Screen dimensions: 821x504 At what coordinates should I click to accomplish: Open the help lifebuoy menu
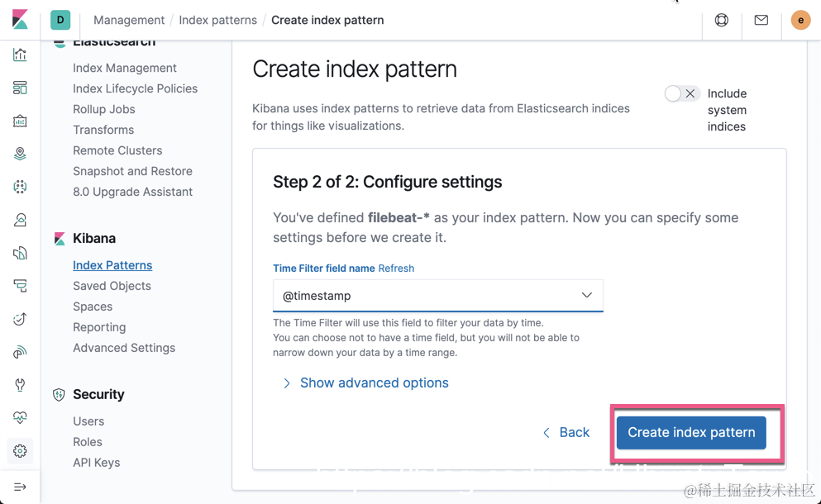point(722,20)
